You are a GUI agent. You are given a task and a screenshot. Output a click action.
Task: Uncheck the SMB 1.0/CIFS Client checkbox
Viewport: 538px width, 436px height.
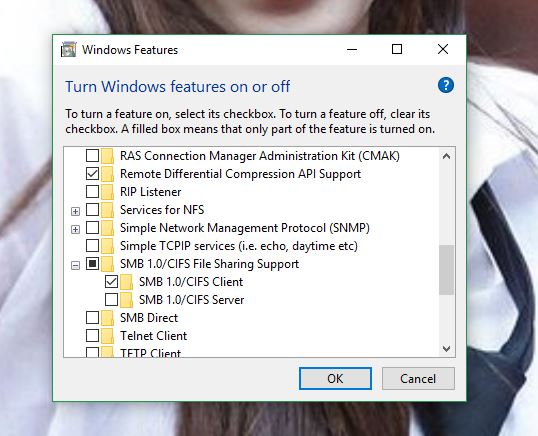112,282
